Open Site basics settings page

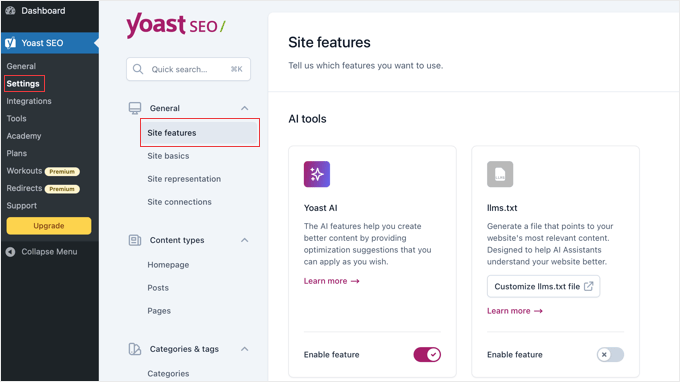pyautogui.click(x=168, y=156)
